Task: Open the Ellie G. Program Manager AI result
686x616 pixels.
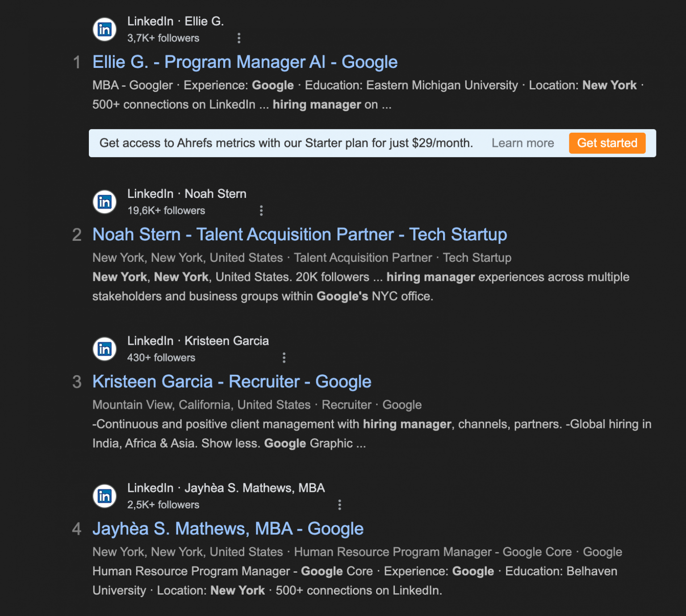Action: point(245,62)
